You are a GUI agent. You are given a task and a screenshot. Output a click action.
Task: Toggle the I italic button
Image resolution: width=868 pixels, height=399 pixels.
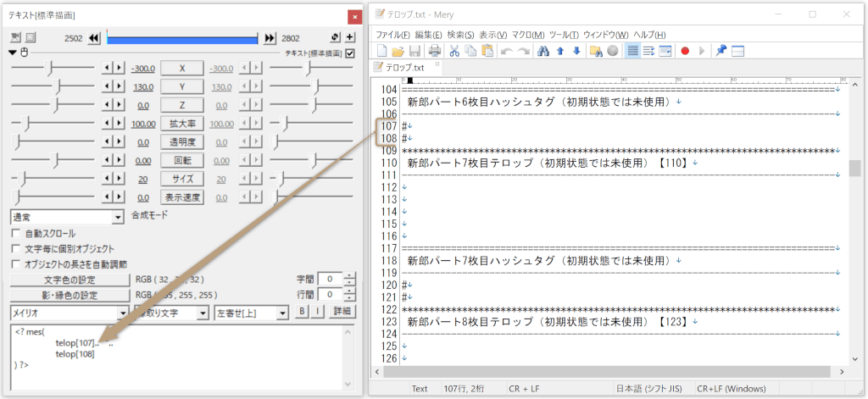coord(317,311)
